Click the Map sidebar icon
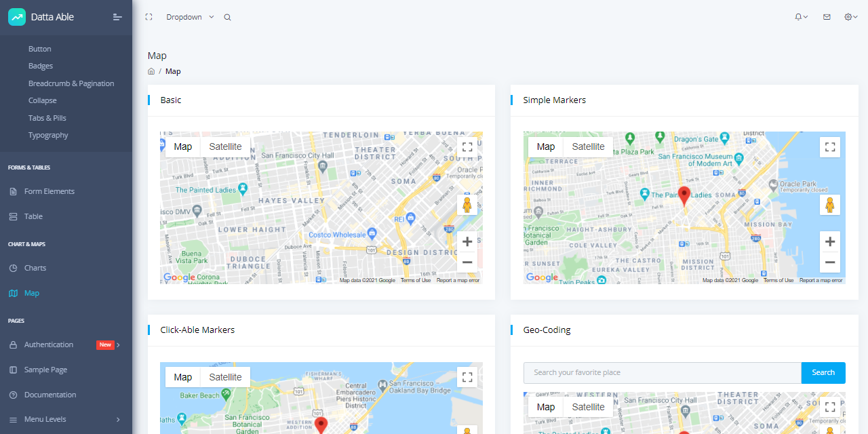 coord(13,293)
